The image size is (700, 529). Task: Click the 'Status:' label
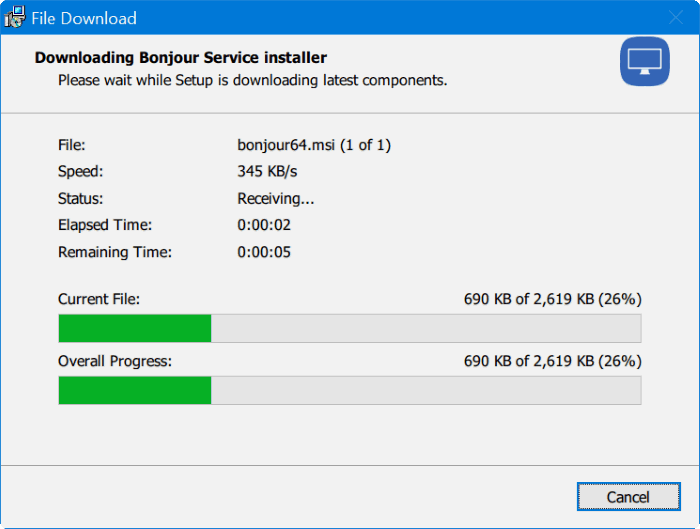[x=80, y=198]
